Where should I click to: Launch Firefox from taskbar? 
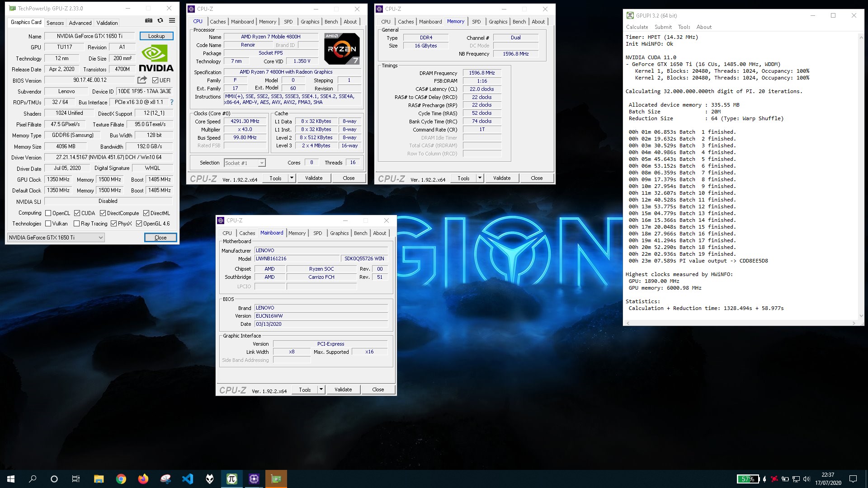coord(143,479)
